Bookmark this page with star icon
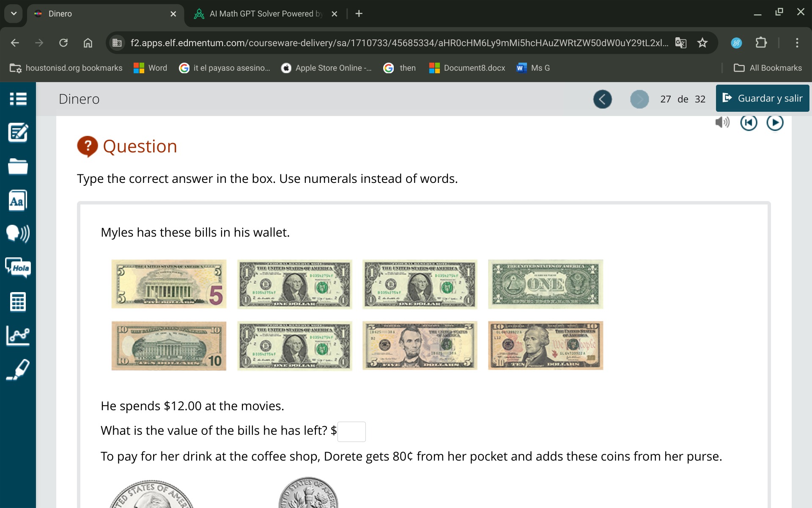The image size is (812, 508). [x=702, y=43]
